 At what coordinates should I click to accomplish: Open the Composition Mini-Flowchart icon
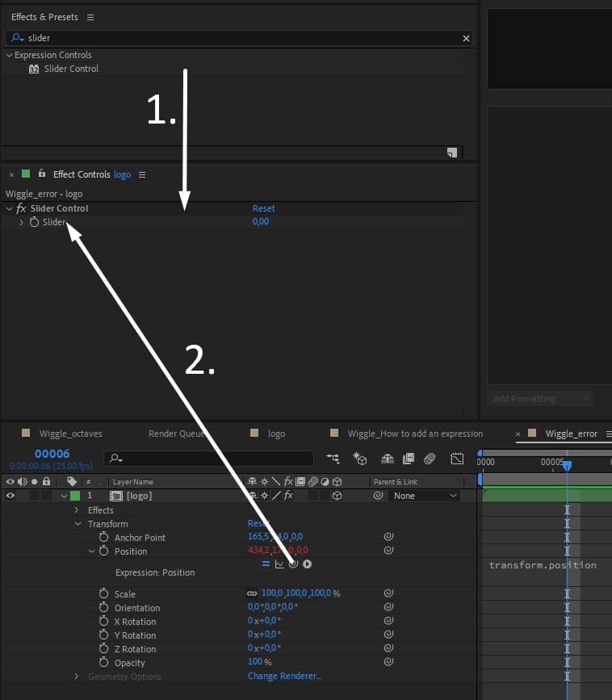[333, 459]
